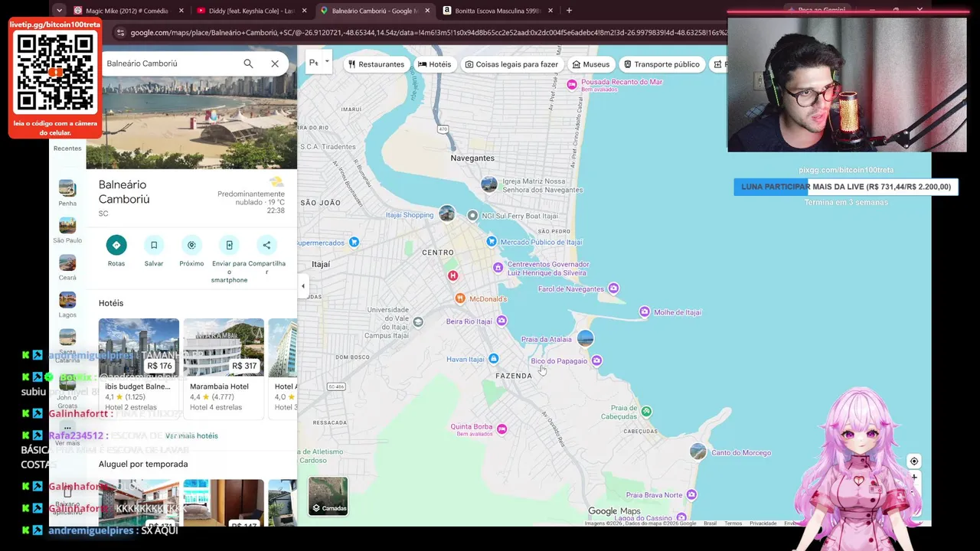Click the show-my-location target button
This screenshot has width=980, height=551.
[x=913, y=461]
